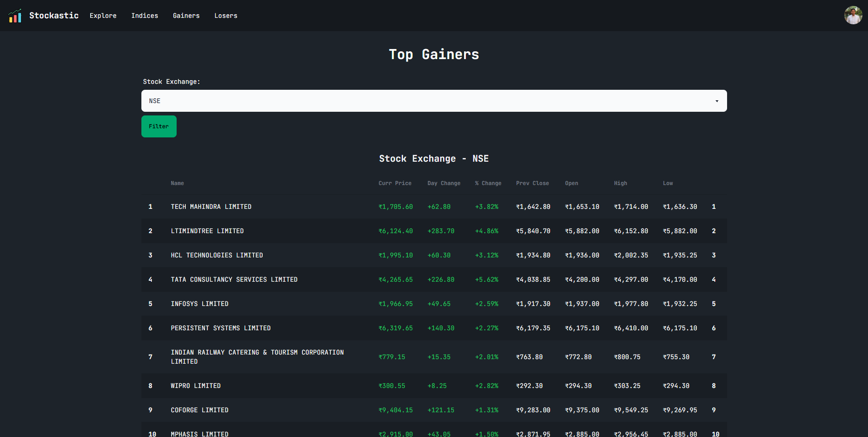Click TCS current price ₹4,265.65
Viewport: 868px width, 437px height.
tap(396, 279)
